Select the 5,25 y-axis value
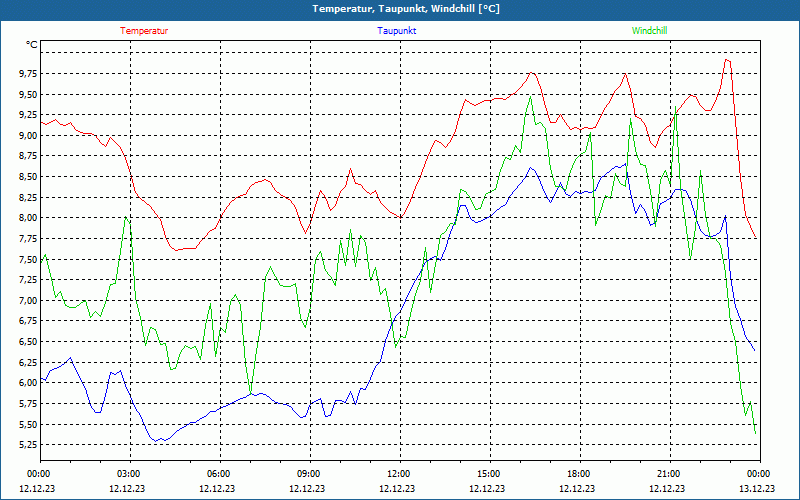The image size is (800, 500). 28,445
